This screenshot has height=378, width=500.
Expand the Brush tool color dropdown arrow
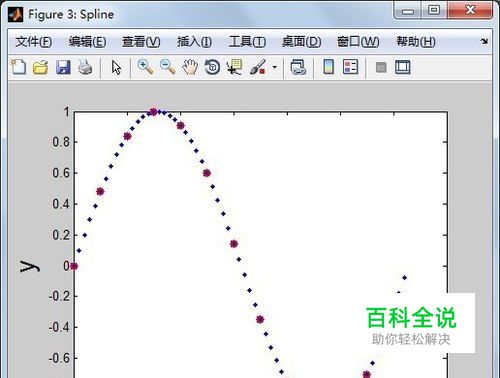coord(275,67)
